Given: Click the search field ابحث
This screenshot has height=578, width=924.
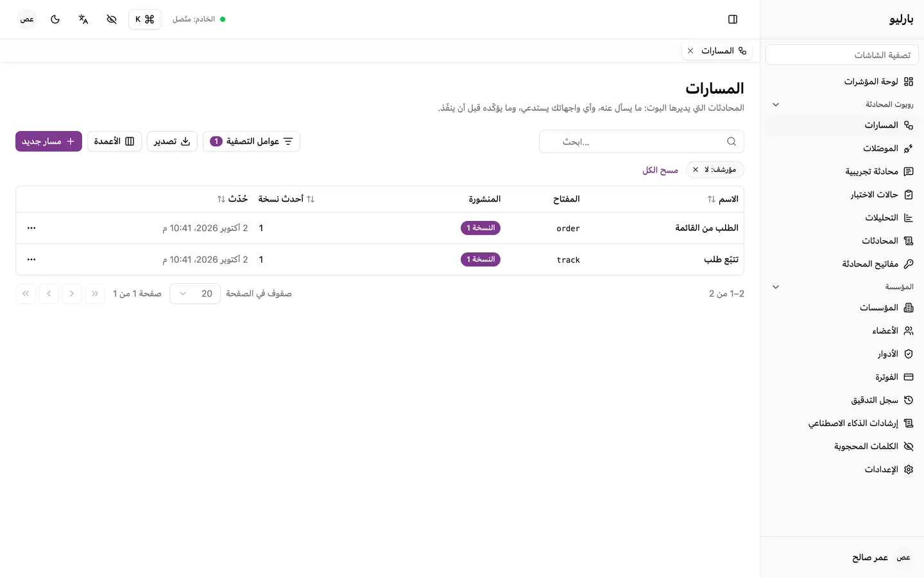Looking at the screenshot, I should pos(642,141).
